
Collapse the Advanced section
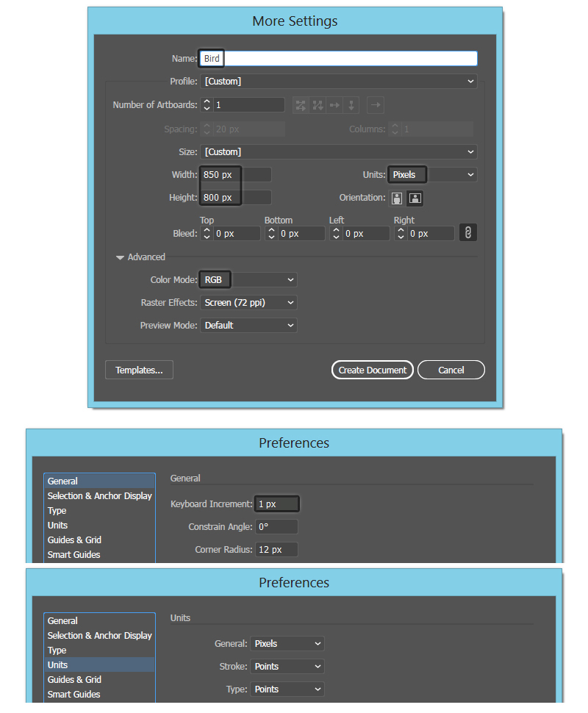coord(121,257)
